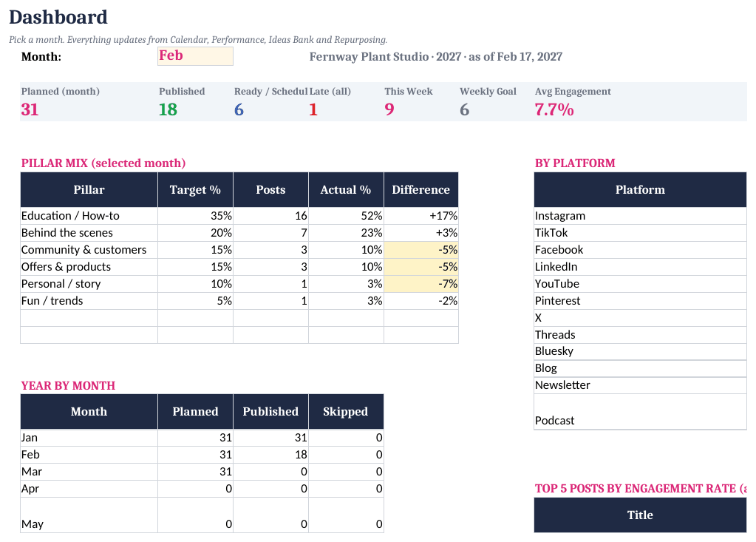Select the Education / How-to pillar cell
The height and width of the screenshot is (542, 756).
(x=89, y=216)
